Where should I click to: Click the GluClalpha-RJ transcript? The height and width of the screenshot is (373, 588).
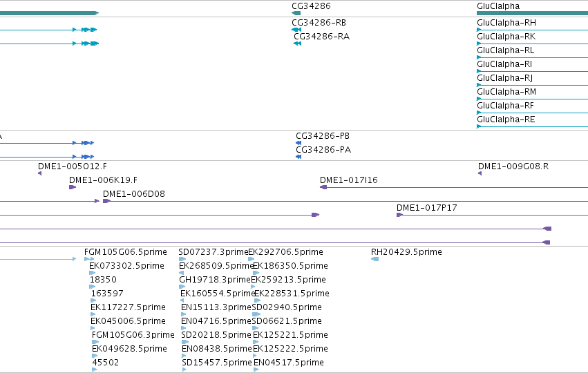click(505, 78)
